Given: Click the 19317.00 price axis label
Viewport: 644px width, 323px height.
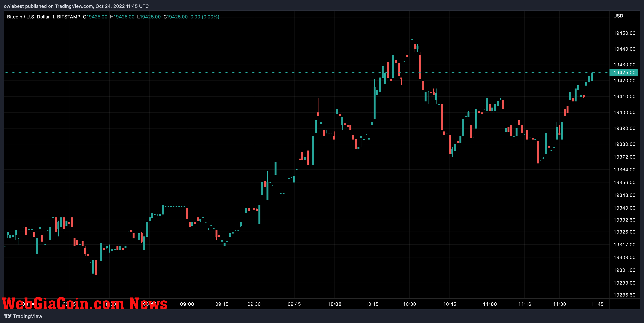Looking at the screenshot, I should 624,245.
